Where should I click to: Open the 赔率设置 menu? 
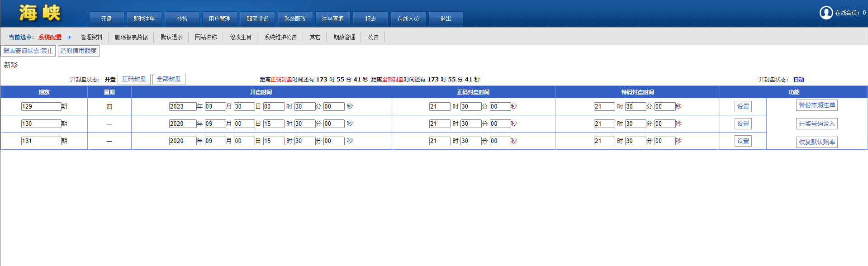[257, 19]
